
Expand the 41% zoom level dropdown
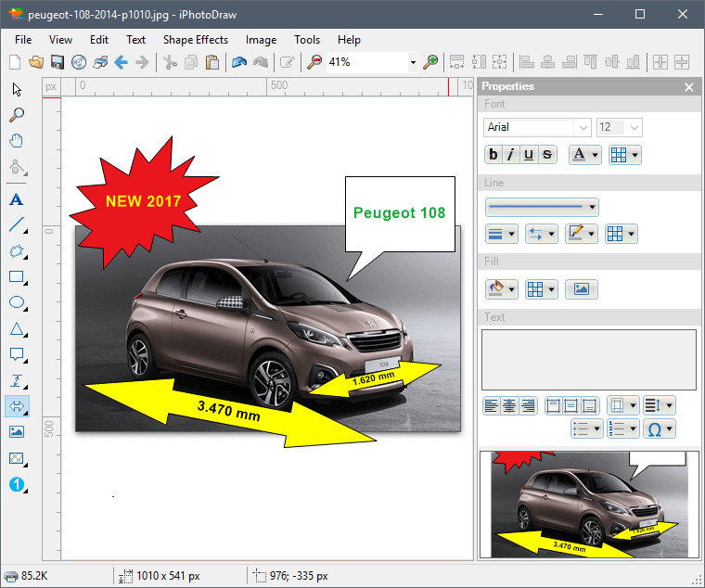pyautogui.click(x=413, y=62)
